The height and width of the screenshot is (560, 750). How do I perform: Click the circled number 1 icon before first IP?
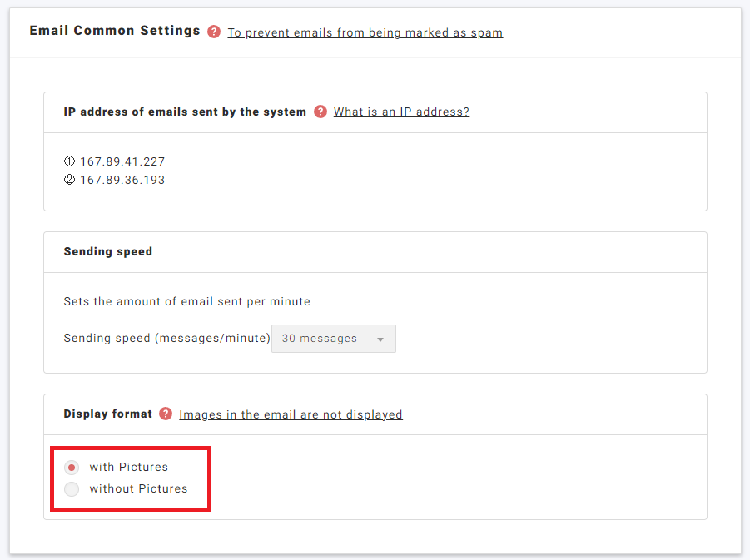[69, 161]
